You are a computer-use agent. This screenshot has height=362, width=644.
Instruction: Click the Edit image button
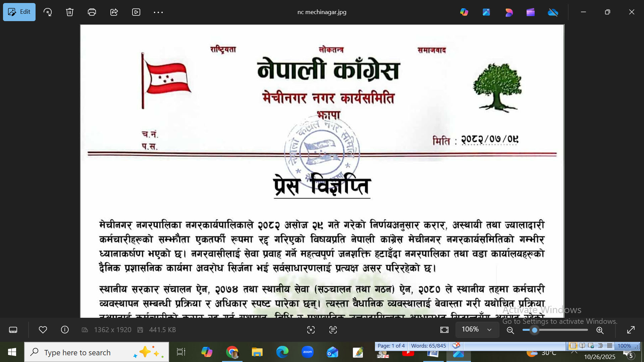(19, 12)
